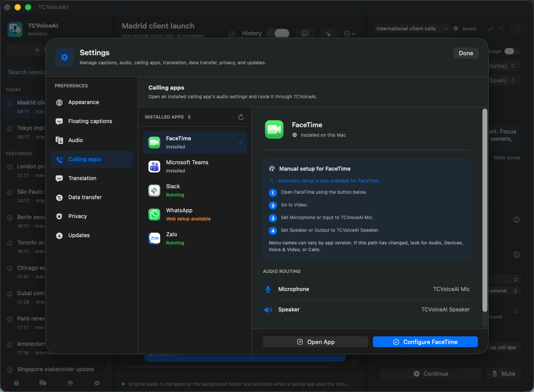534x392 pixels.
Task: Click the sparkle AI icon in toolbar
Action: click(328, 33)
